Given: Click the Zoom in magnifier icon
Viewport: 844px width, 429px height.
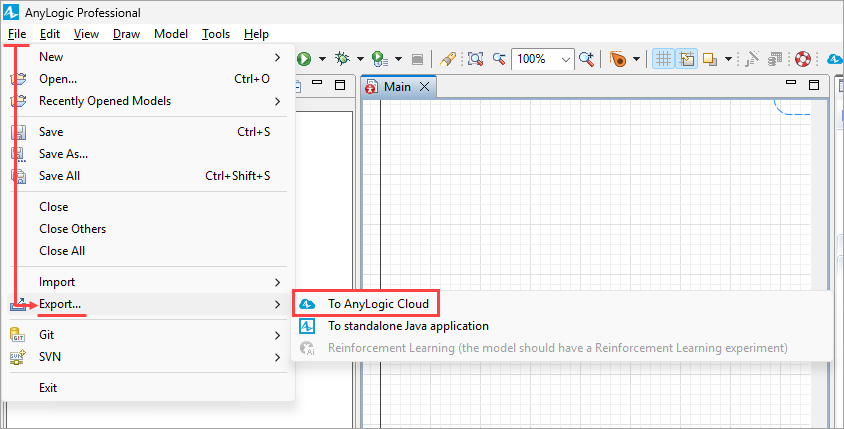Looking at the screenshot, I should pos(586,59).
